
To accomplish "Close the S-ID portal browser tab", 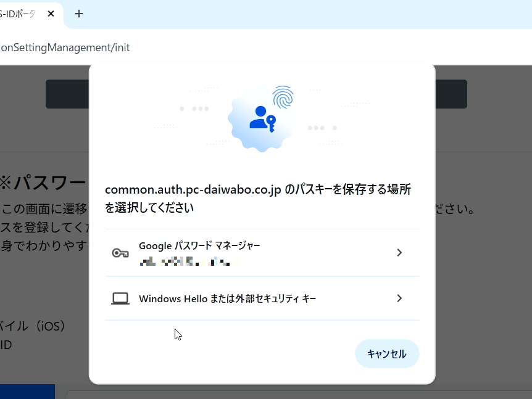I will 51,14.
